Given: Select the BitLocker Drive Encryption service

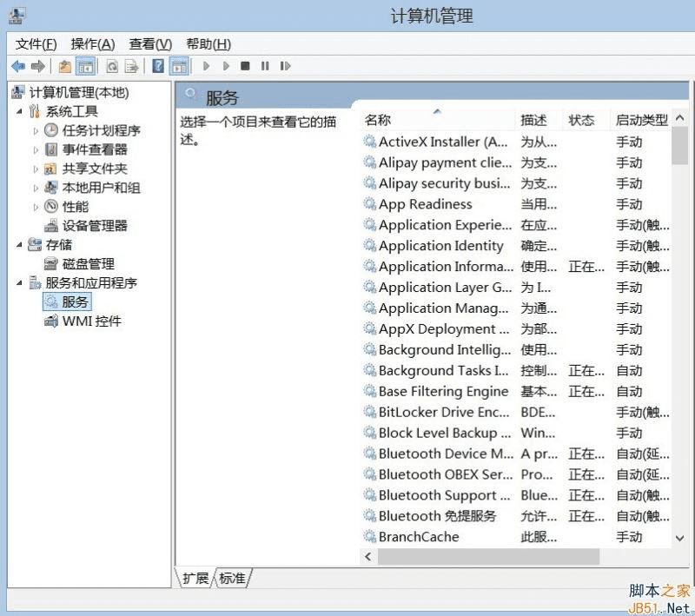Looking at the screenshot, I should click(516, 413).
